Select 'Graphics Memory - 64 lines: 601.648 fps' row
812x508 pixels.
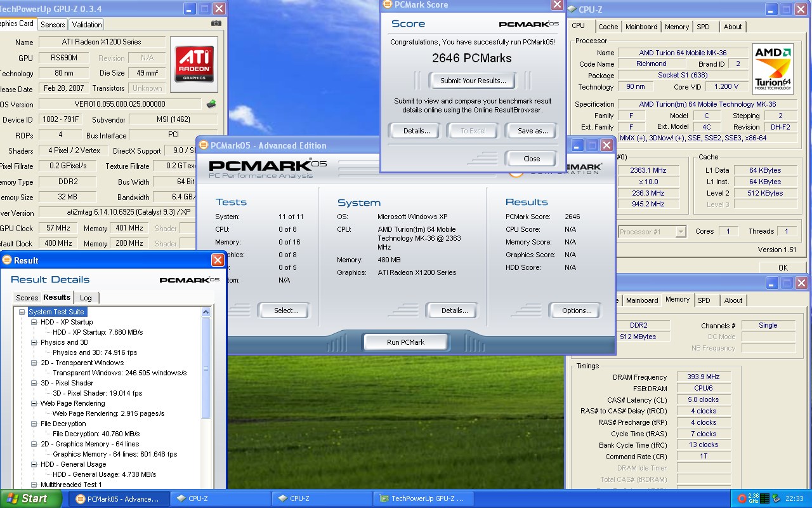(115, 454)
